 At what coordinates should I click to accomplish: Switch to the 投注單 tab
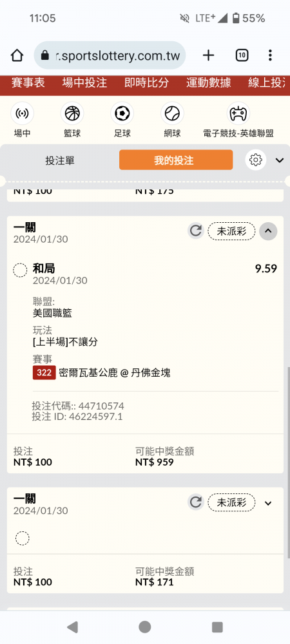tap(60, 160)
